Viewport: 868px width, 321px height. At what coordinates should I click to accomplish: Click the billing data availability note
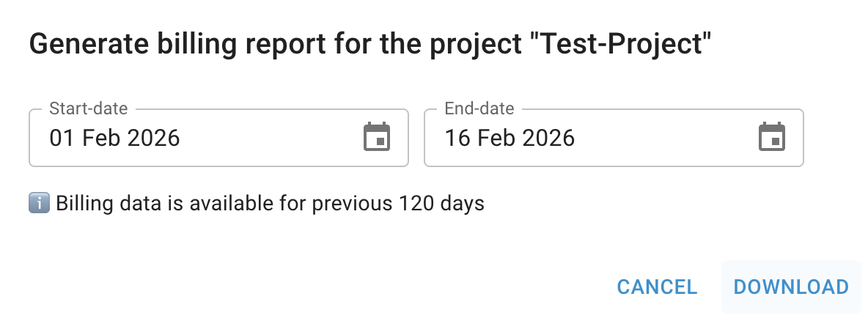coord(270,203)
